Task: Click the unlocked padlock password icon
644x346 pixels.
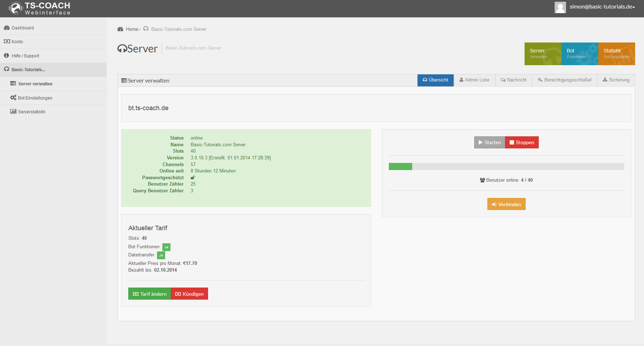Action: (193, 177)
